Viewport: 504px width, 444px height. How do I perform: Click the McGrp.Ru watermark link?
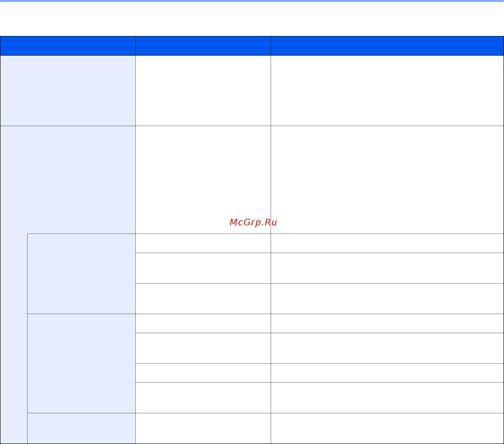tap(253, 222)
